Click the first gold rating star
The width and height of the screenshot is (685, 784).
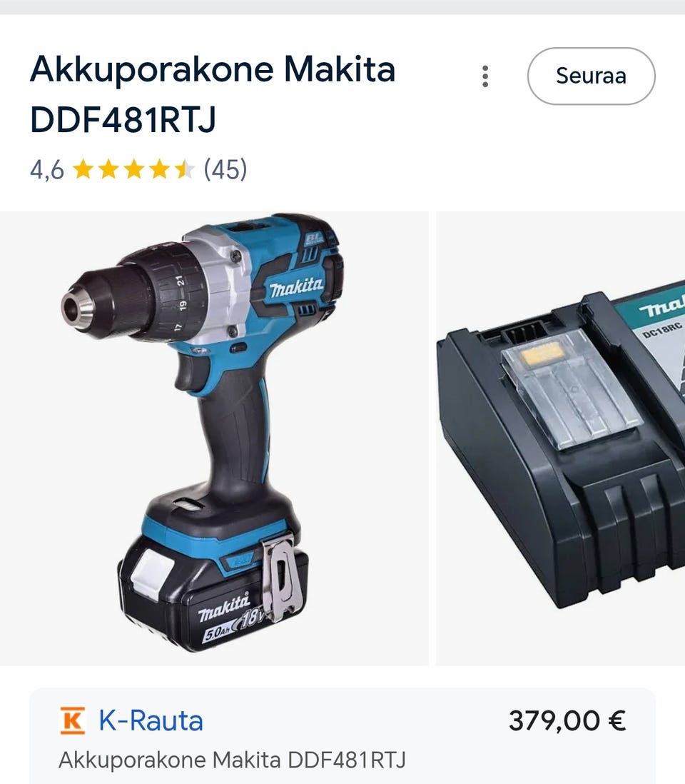(83, 169)
